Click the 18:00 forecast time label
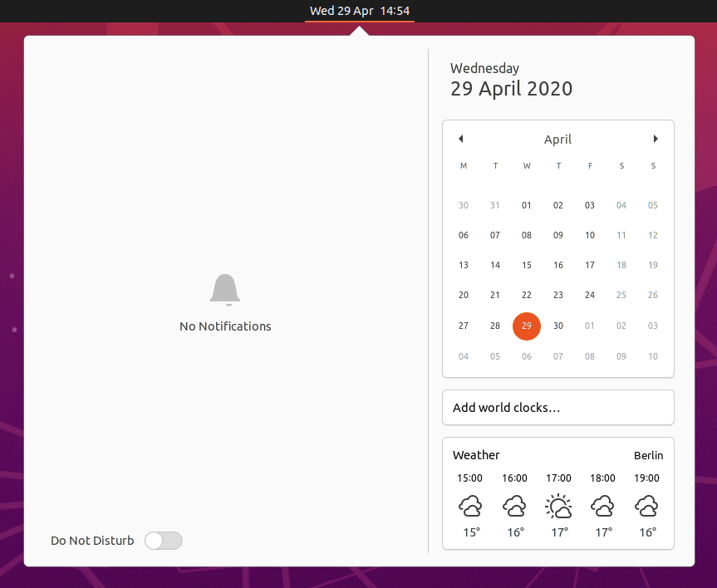 click(x=602, y=478)
